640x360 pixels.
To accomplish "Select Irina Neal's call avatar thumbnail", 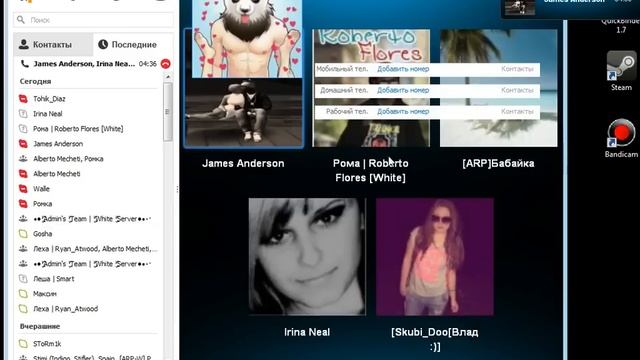I will point(307,257).
